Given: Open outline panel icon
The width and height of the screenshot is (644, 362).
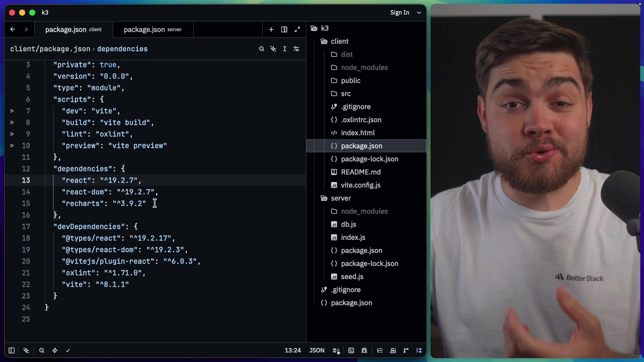Looking at the screenshot, I should pos(380,350).
